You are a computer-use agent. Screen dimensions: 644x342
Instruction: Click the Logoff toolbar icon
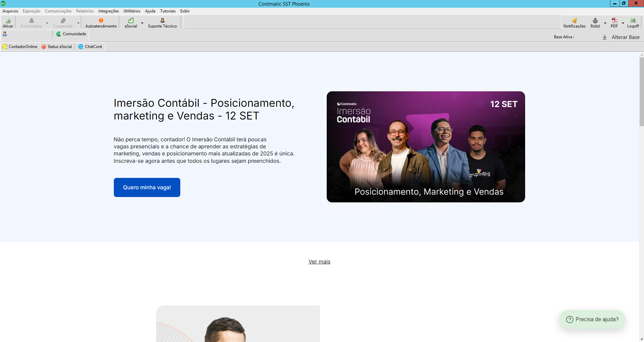pos(633,22)
